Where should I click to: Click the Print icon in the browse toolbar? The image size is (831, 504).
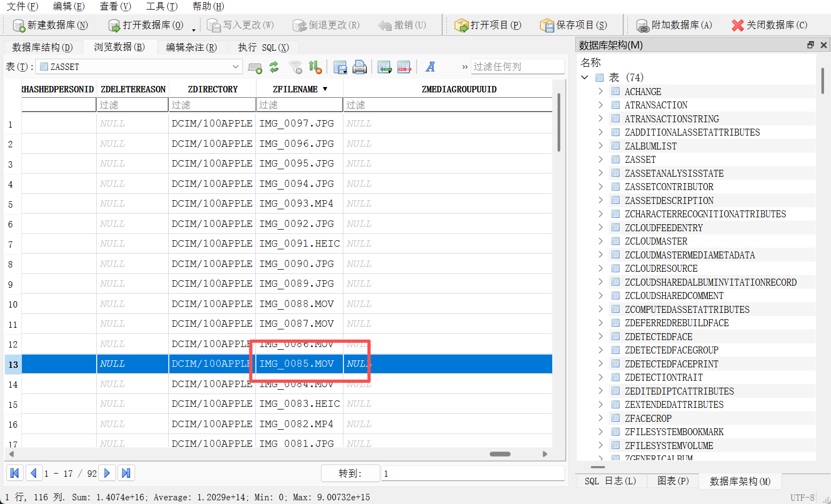point(359,67)
